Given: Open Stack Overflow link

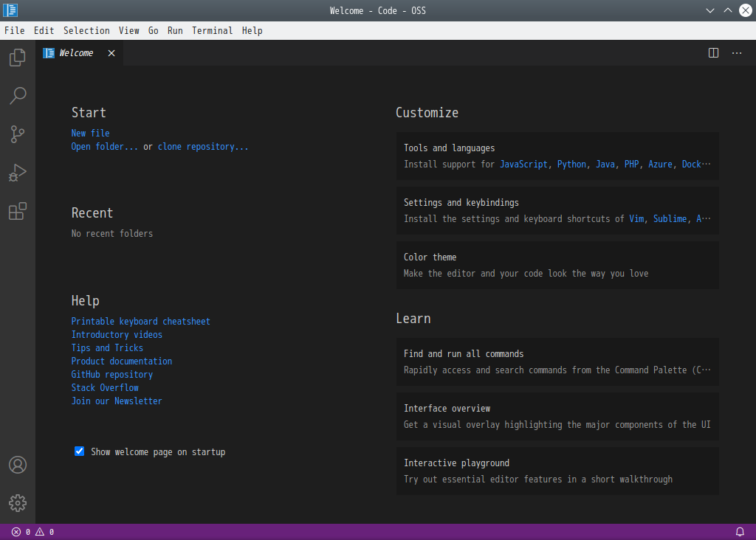Looking at the screenshot, I should 105,388.
